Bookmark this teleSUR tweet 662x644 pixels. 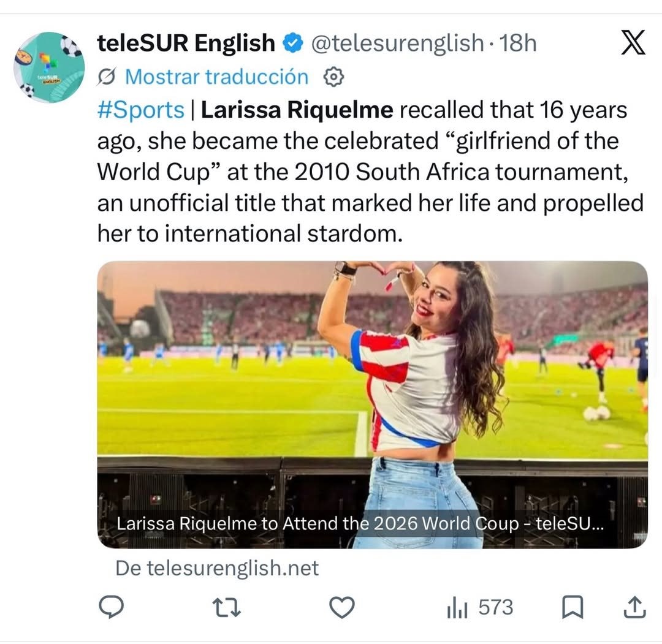pos(573,607)
